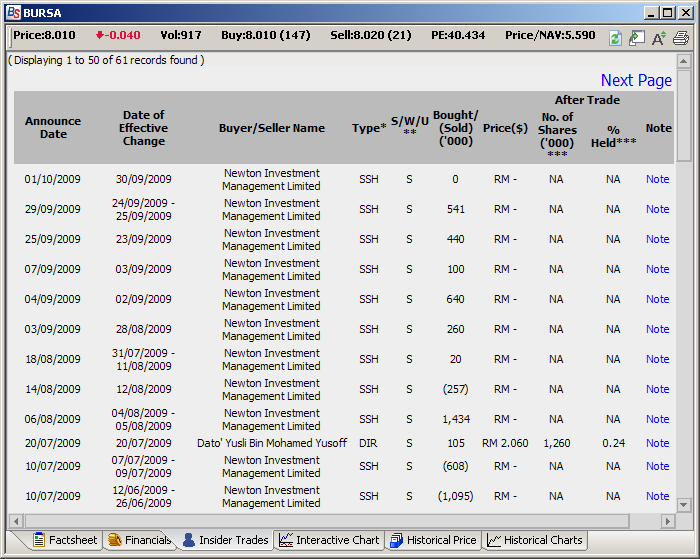The height and width of the screenshot is (559, 700).
Task: Click the Vol:917 value
Action: point(181,35)
